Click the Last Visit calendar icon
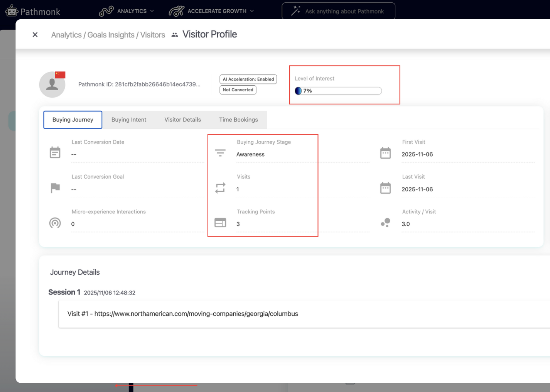Image resolution: width=550 pixels, height=392 pixels. click(385, 188)
